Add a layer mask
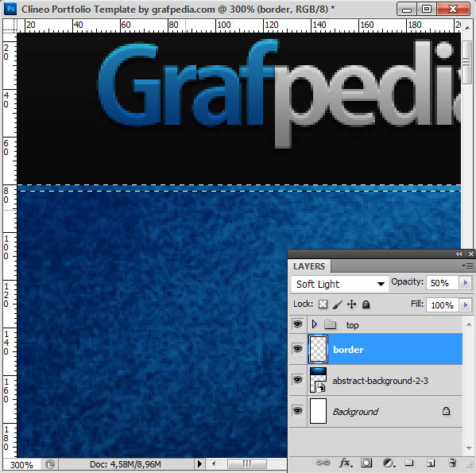Viewport: 476px width, 473px height. (x=366, y=463)
